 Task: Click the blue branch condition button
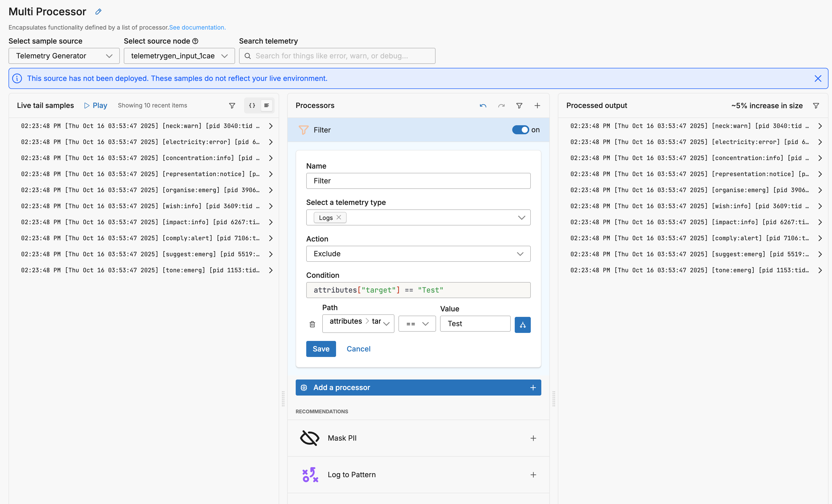click(522, 325)
